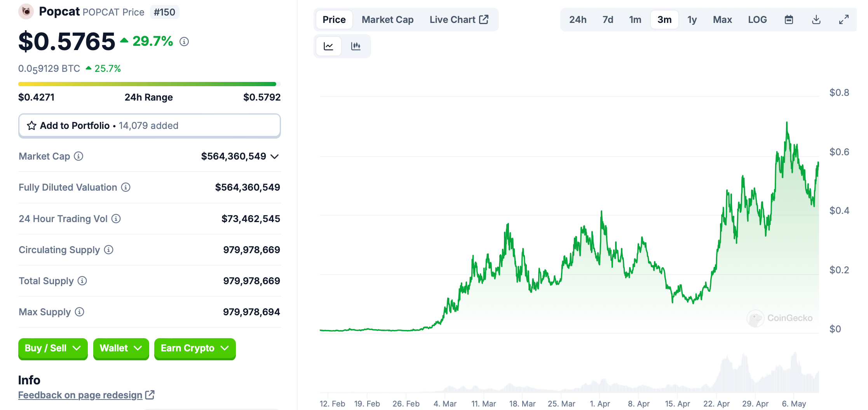Show Circulating Supply info icon
The height and width of the screenshot is (410, 868).
108,250
